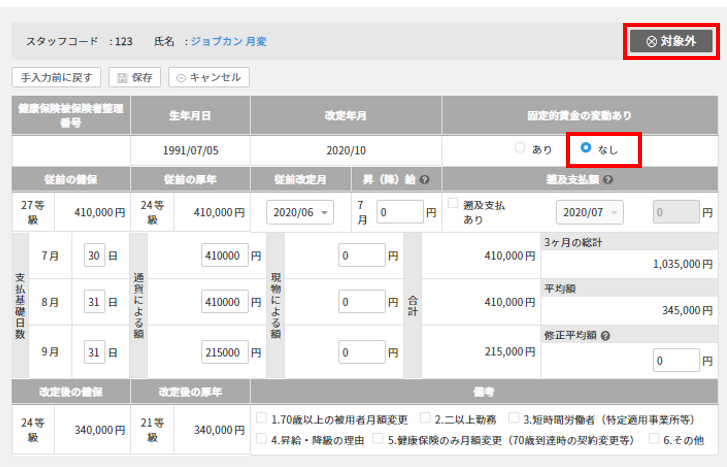Click the 7月 支払基礎日数 days field
The image size is (727, 467).
pos(94,256)
